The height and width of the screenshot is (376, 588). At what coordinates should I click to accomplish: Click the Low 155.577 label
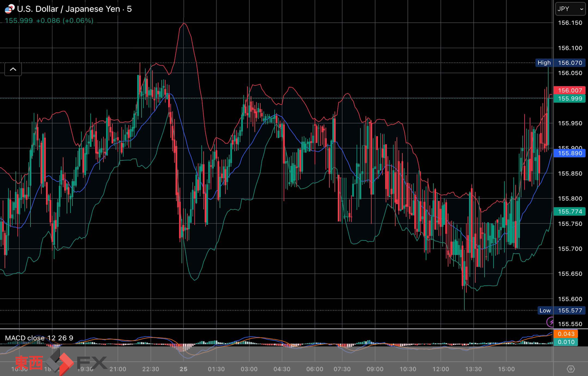560,310
